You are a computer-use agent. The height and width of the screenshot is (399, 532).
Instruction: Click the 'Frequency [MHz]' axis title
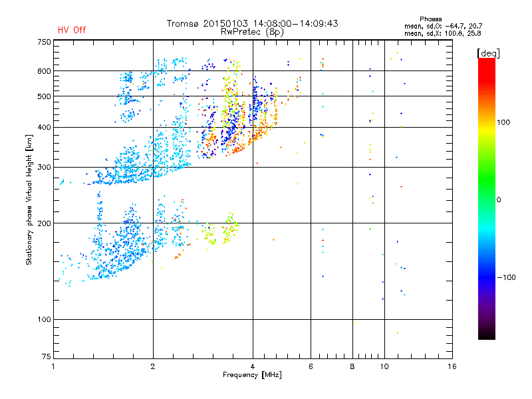[252, 374]
